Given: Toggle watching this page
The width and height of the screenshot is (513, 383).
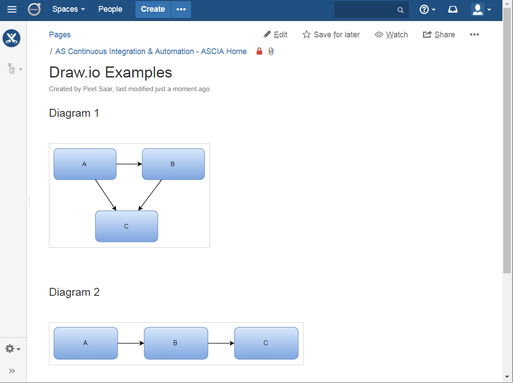Looking at the screenshot, I should pos(391,35).
